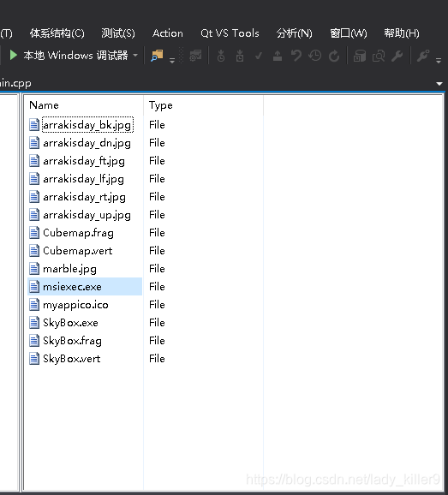Open the debugger target dropdown arrow
448x495 pixels.
(x=135, y=56)
